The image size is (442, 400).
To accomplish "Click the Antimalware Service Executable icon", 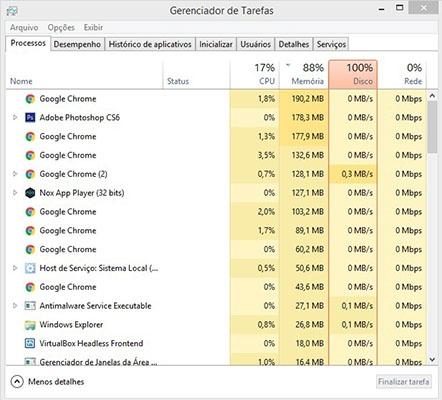I will click(30, 306).
